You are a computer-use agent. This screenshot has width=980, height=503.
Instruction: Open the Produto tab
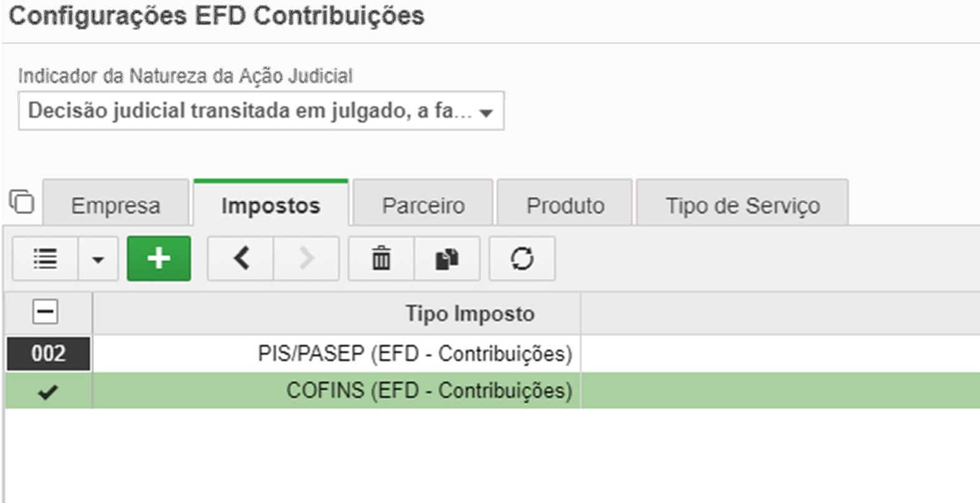pos(565,205)
